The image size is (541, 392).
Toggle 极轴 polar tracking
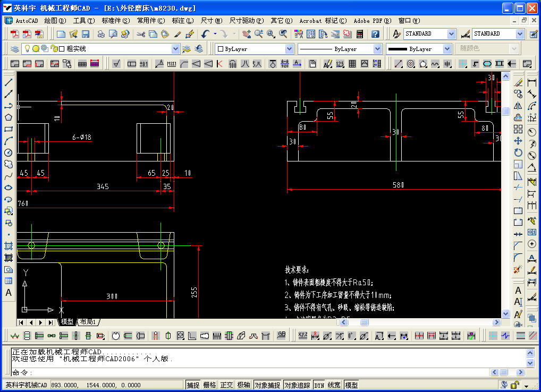(x=243, y=385)
